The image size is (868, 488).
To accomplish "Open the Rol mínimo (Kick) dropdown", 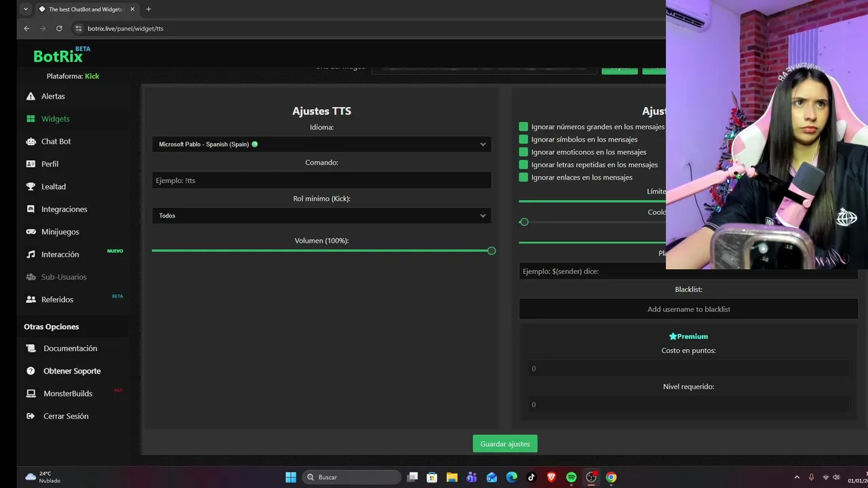I will coord(321,216).
